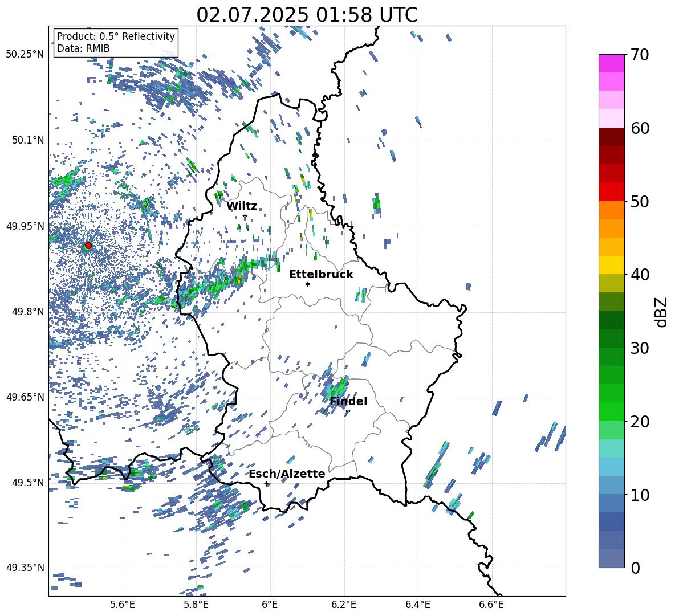Click the Product: 0.5° Reflectivity text
Screen dimensions: 675x616
tap(116, 36)
